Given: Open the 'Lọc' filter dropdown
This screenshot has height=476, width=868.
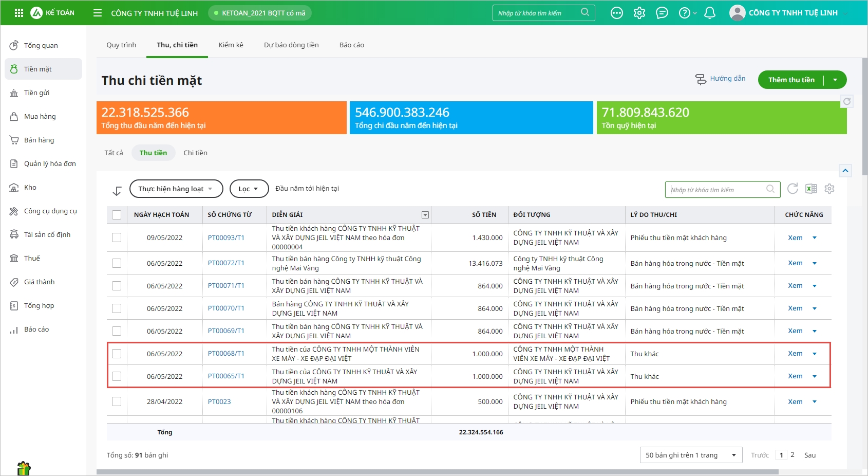Looking at the screenshot, I should tap(249, 189).
